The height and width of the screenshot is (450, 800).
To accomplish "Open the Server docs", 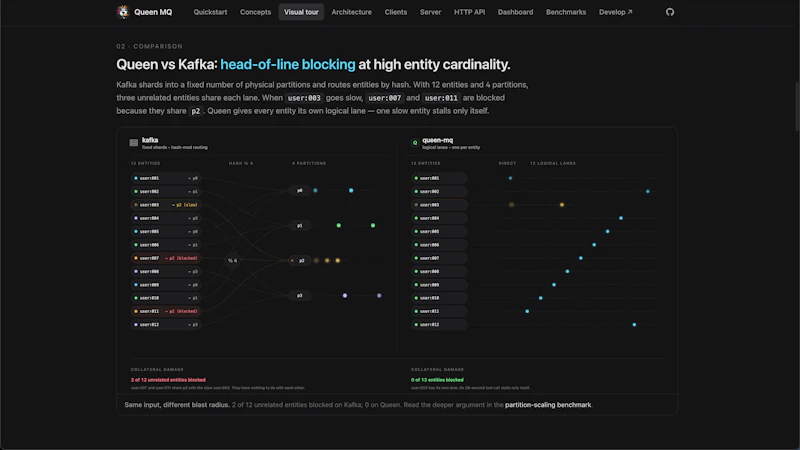I will point(431,12).
